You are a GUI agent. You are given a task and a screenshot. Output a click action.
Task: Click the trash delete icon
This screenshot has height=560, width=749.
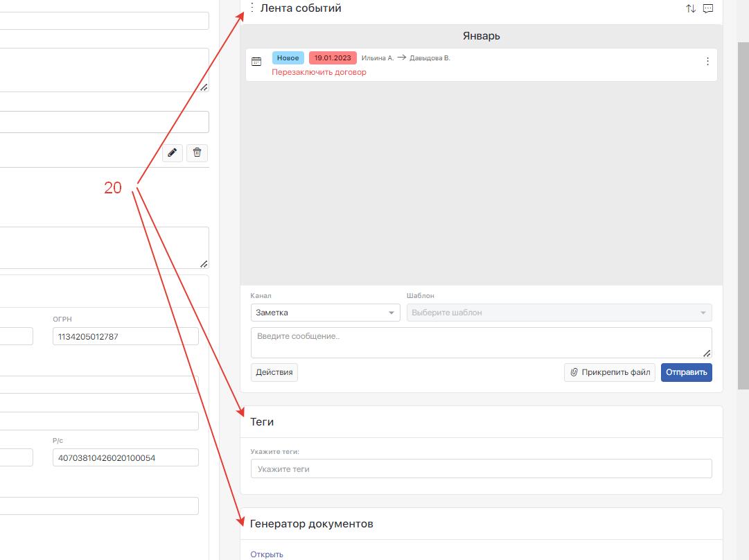[197, 152]
